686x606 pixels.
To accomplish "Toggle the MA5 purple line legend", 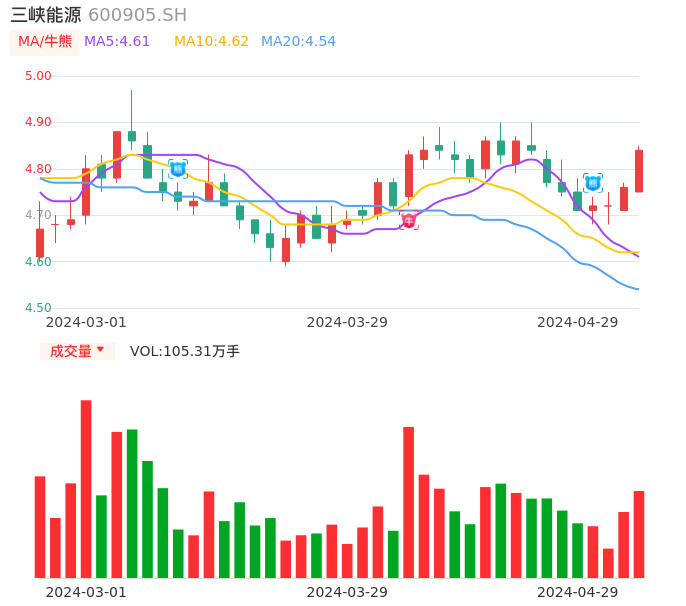I will (x=117, y=42).
